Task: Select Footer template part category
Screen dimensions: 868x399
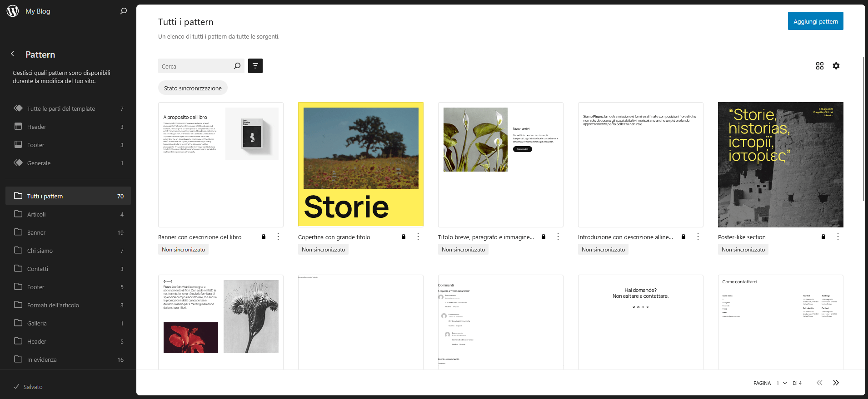Action: point(68,145)
